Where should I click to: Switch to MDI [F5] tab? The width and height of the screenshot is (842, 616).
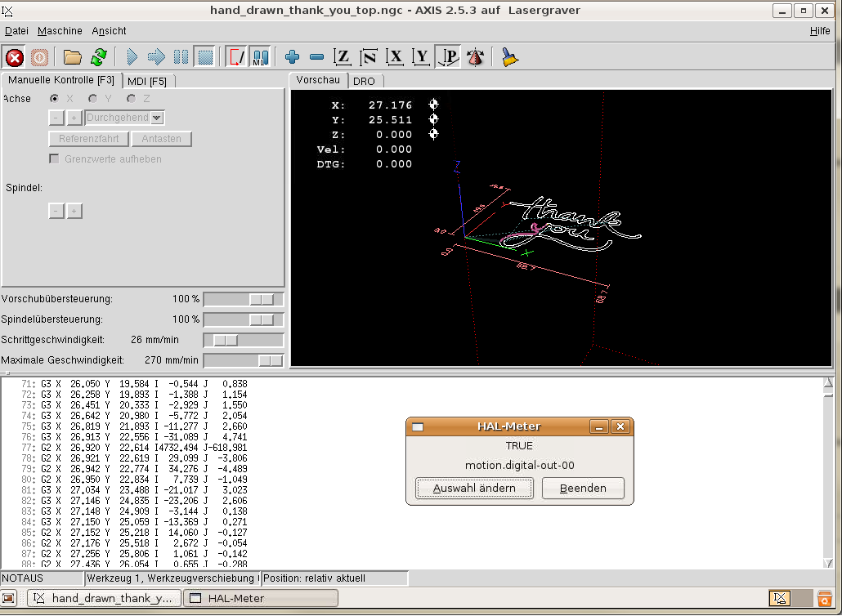click(147, 81)
